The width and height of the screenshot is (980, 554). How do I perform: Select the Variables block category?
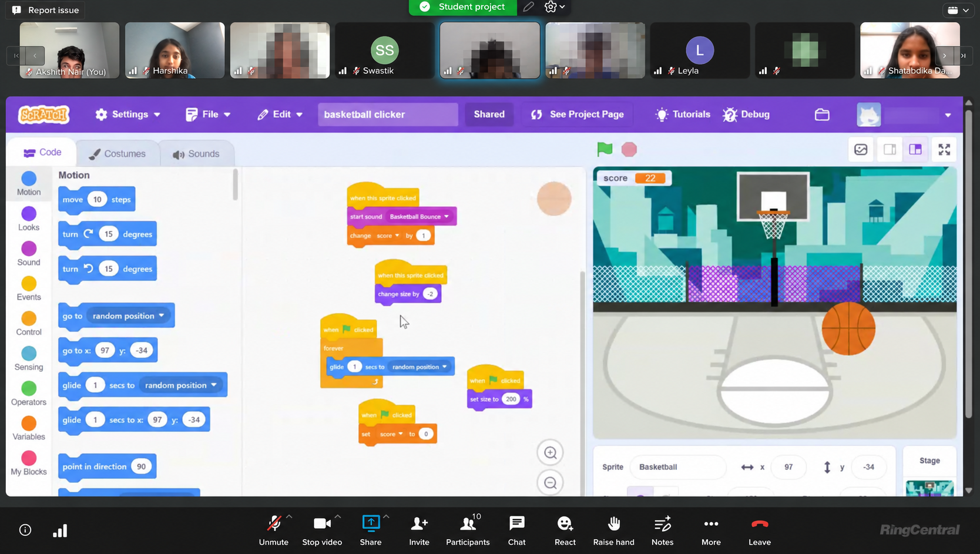tap(29, 428)
